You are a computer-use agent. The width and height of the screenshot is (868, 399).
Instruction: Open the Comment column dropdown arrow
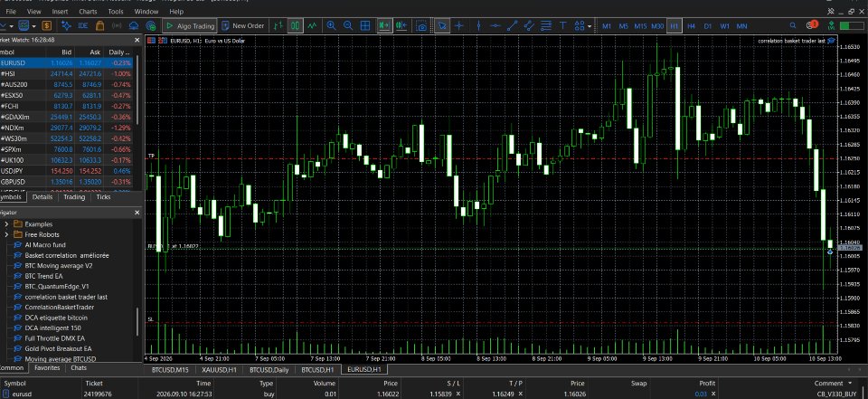850,383
